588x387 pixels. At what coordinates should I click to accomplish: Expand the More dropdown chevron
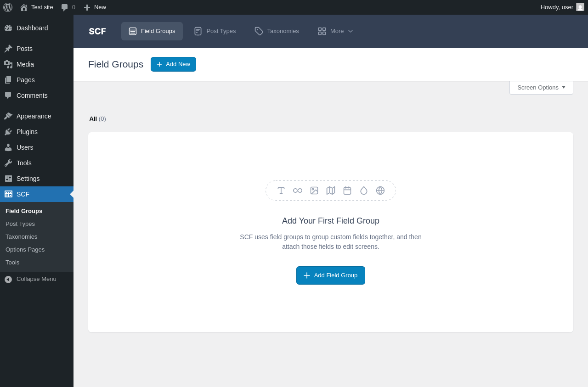pos(351,31)
